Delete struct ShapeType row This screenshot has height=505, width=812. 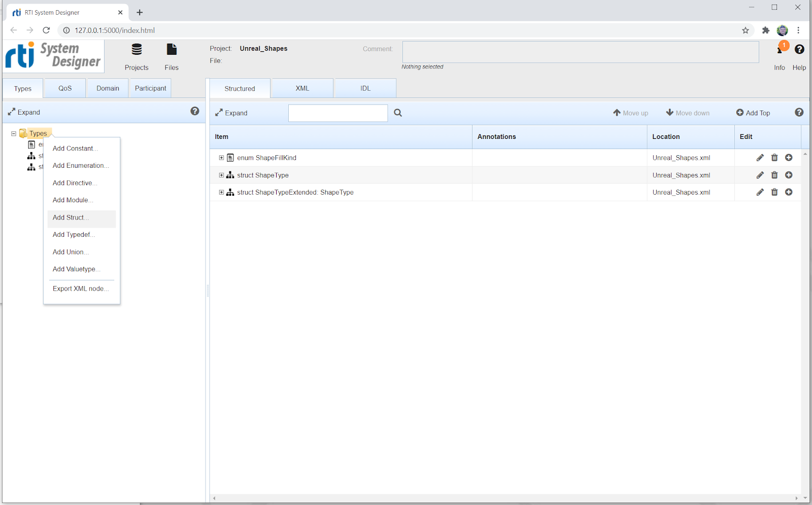tap(774, 175)
